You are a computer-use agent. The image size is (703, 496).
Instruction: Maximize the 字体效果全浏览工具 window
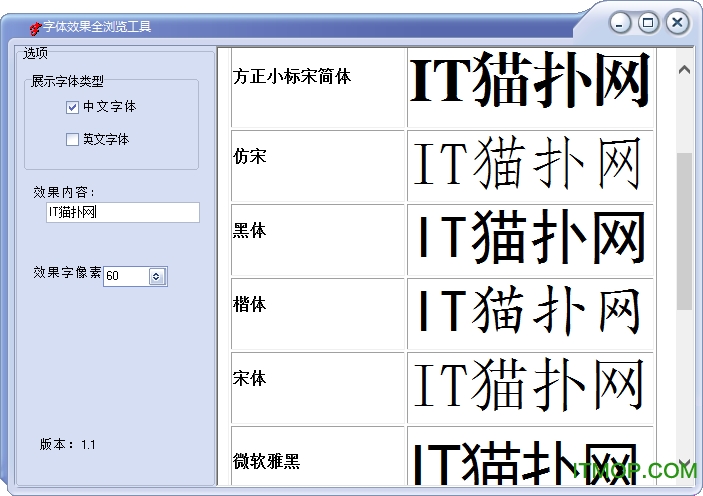click(x=648, y=22)
